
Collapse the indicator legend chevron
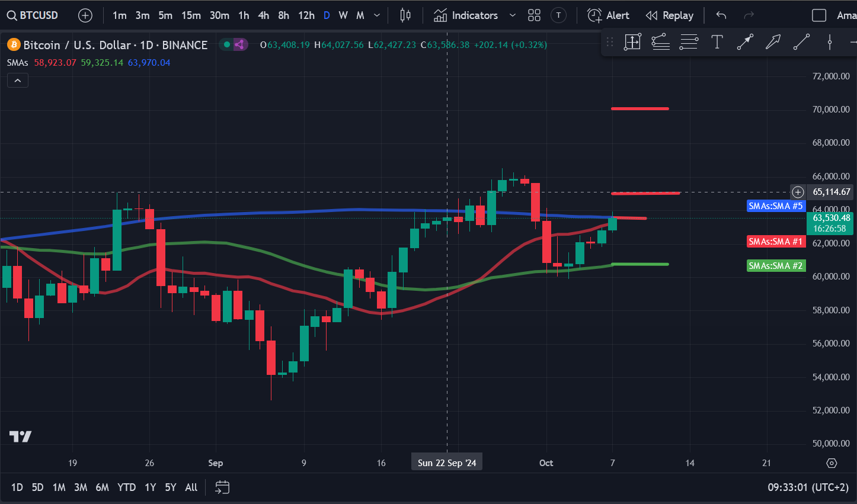click(18, 81)
